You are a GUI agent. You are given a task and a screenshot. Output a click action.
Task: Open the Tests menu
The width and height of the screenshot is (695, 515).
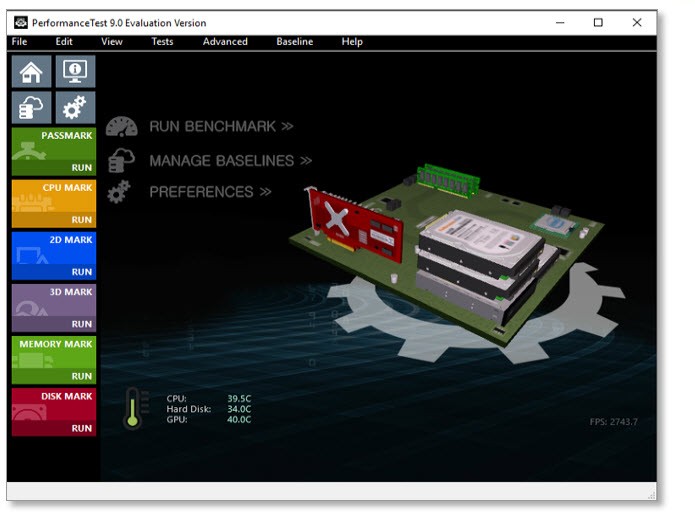pyautogui.click(x=162, y=42)
